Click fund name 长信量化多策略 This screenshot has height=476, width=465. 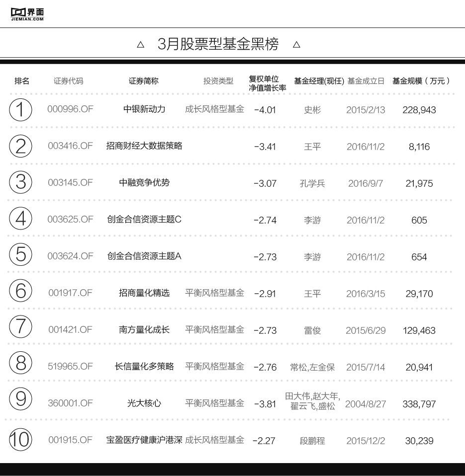(144, 366)
